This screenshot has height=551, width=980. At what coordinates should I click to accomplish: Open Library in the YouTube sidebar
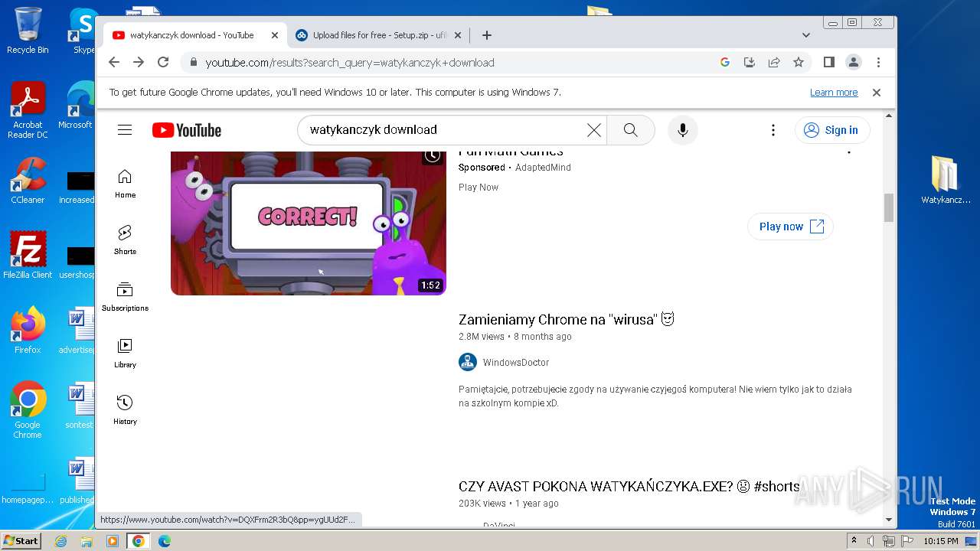pos(125,353)
